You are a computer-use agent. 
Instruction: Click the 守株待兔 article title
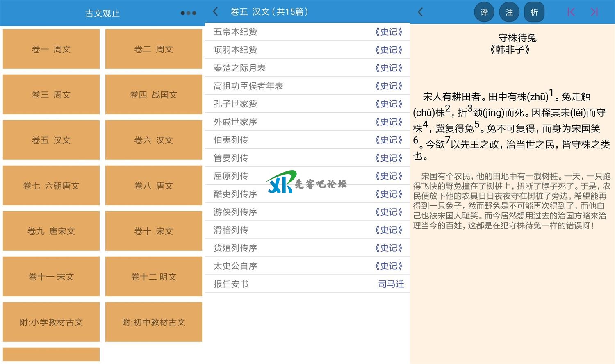(517, 38)
